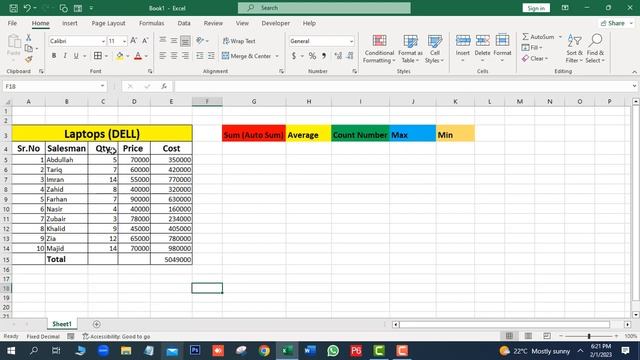
Task: Toggle Italic formatting
Action: (64, 56)
